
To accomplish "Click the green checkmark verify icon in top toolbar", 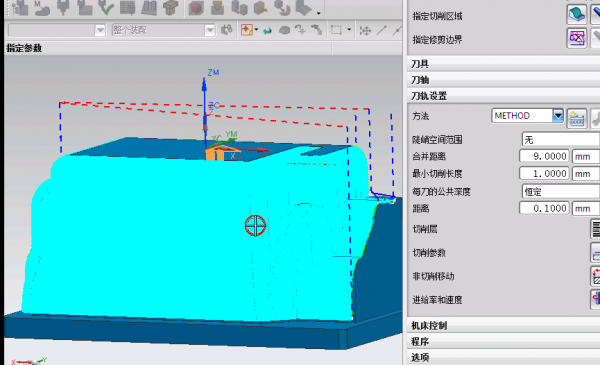I will click(x=106, y=8).
